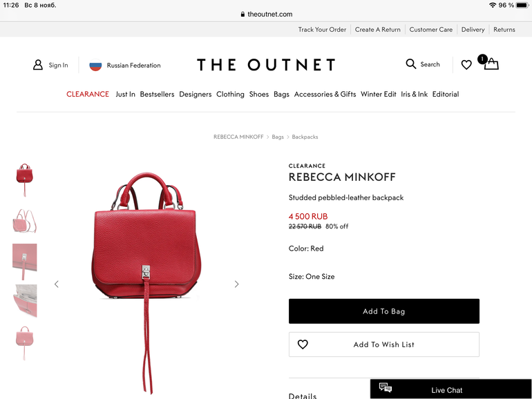Open the wish list heart in header
Image resolution: width=532 pixels, height=399 pixels.
466,65
